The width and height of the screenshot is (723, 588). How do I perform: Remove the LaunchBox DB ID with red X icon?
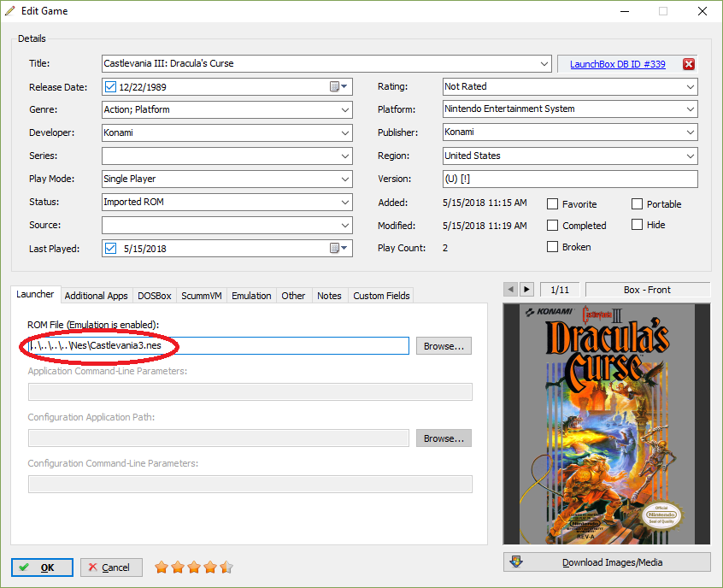pos(689,64)
